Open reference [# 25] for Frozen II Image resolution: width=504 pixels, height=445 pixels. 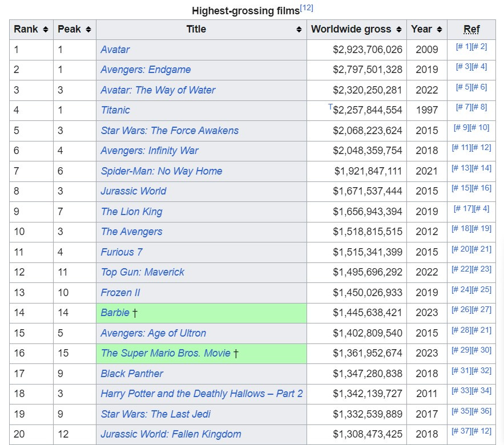pos(482,289)
